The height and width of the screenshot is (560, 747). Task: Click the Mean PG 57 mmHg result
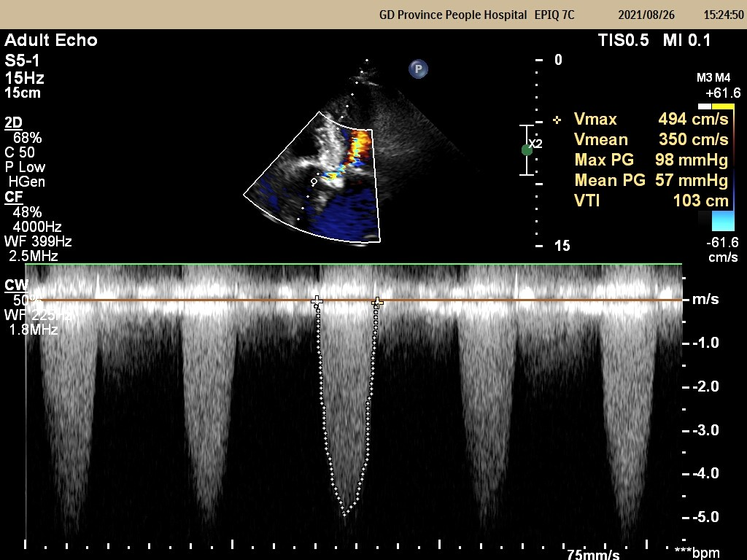[x=691, y=180]
